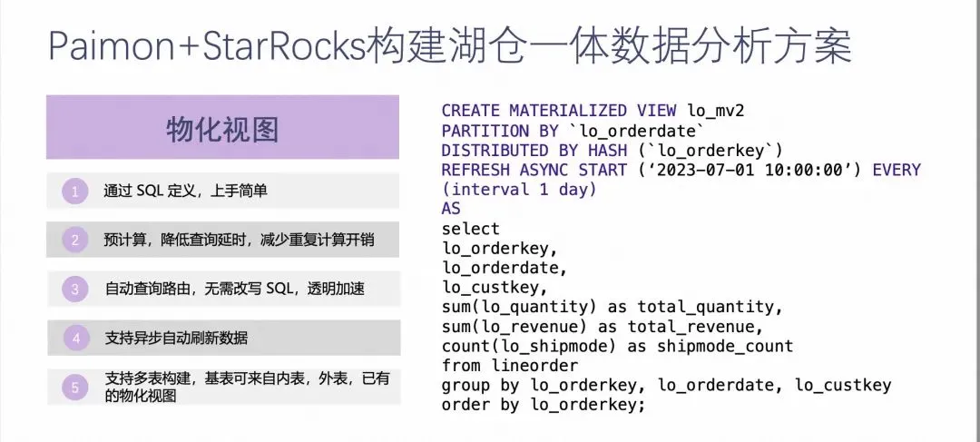The width and height of the screenshot is (980, 442).
Task: Select the 支持异步自动刷新数据 list item
Action: point(222,339)
